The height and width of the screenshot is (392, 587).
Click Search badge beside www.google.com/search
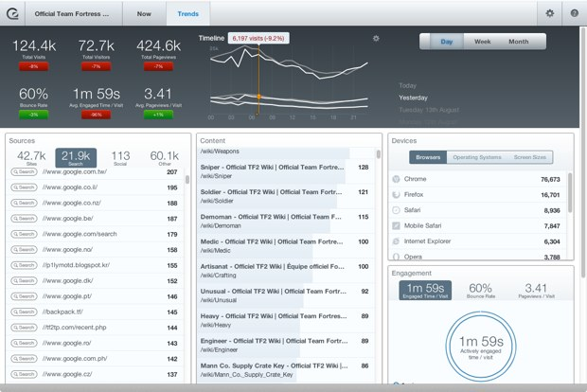click(24, 234)
